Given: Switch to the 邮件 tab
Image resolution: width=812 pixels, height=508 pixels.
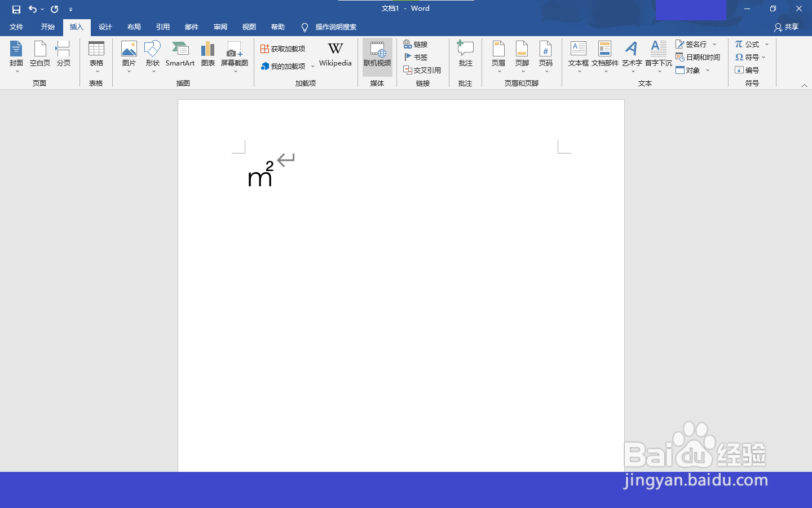Looking at the screenshot, I should click(x=192, y=27).
